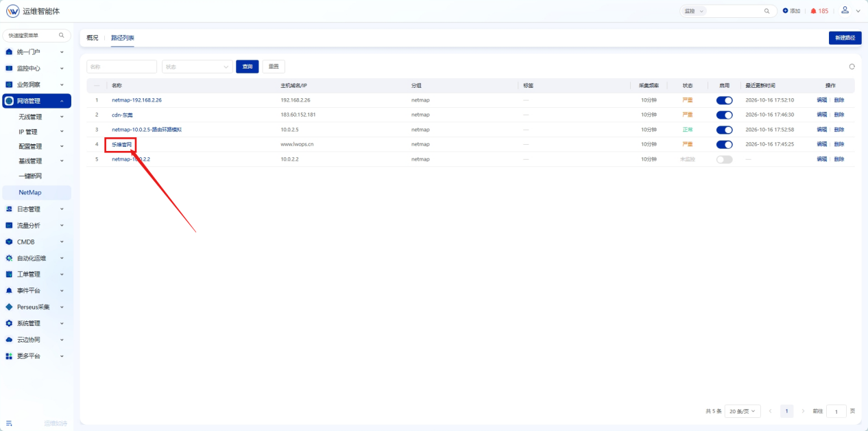Refresh the path list table
The image size is (868, 431).
click(852, 67)
